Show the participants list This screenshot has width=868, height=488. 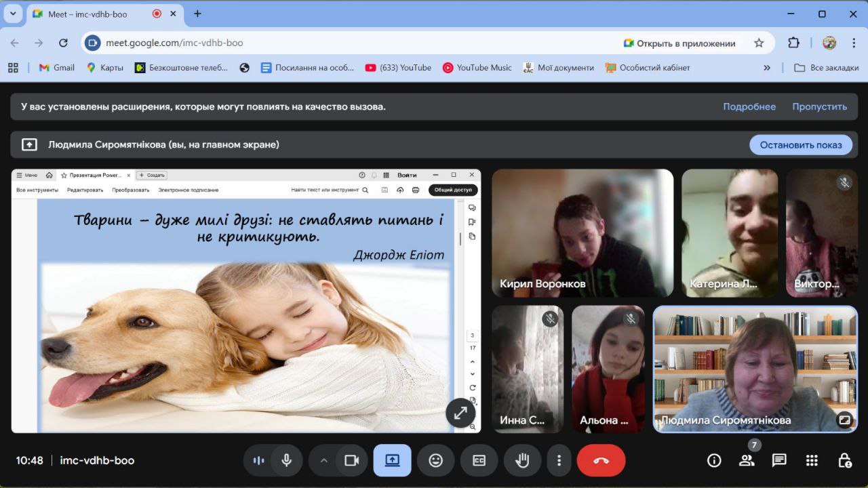(x=747, y=460)
